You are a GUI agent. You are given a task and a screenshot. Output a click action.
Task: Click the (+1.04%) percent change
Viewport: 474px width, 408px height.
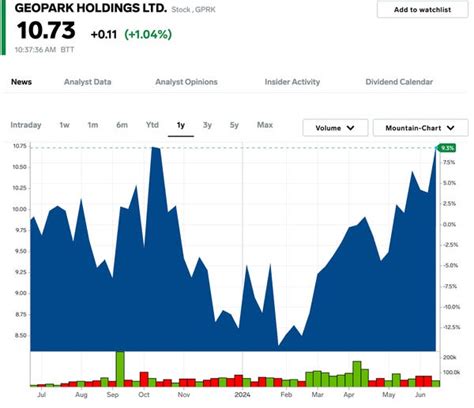pos(148,34)
